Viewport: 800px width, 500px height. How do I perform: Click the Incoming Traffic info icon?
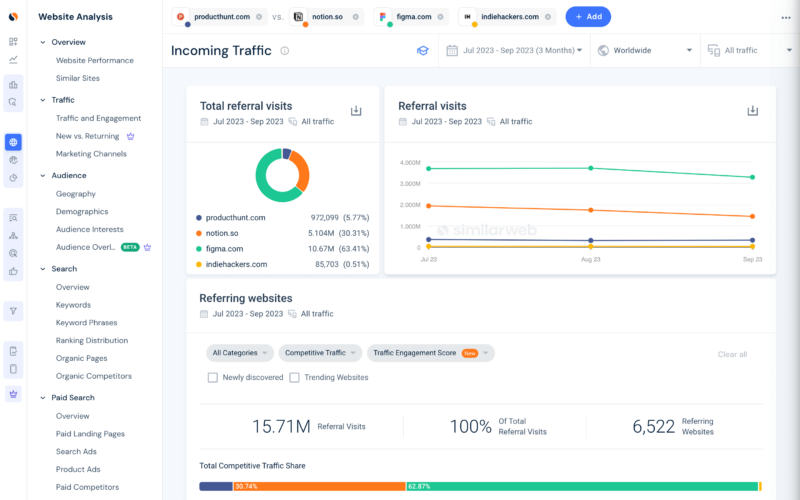tap(285, 51)
